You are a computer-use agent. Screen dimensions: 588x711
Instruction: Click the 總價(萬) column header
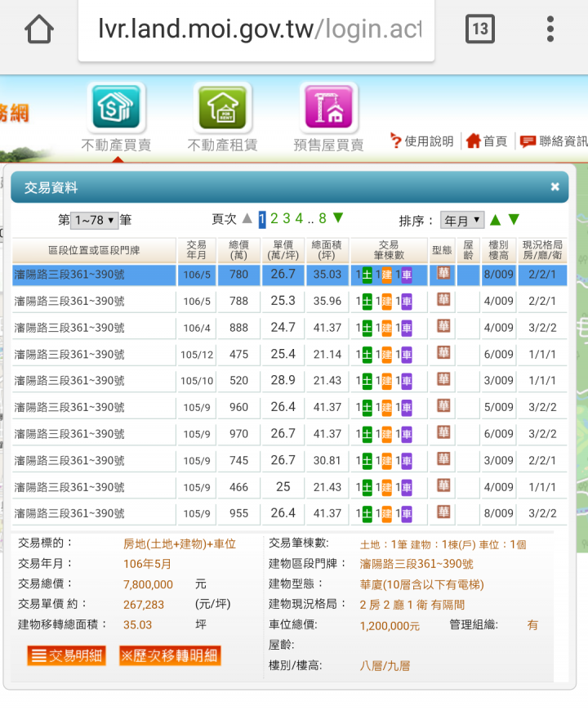[238, 250]
